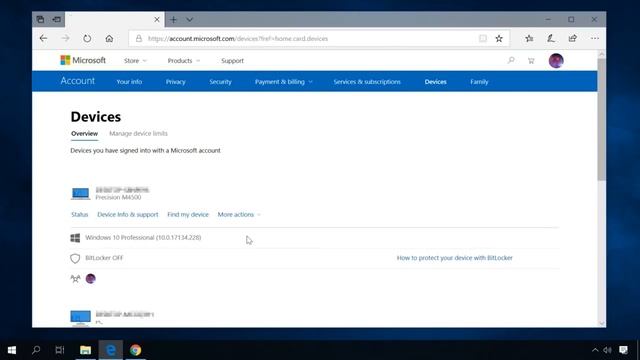Expand the Products dropdown menu
Viewport: 640px width, 360px height.
(x=184, y=60)
